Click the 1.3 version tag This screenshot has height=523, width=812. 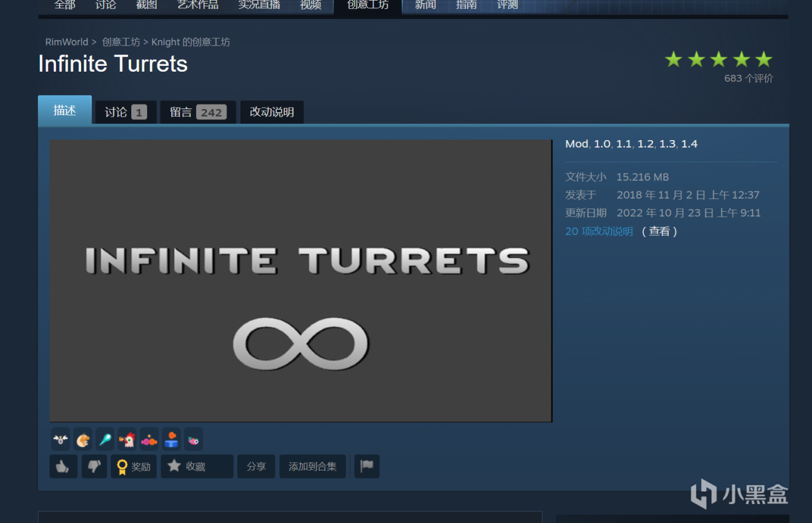pos(667,144)
